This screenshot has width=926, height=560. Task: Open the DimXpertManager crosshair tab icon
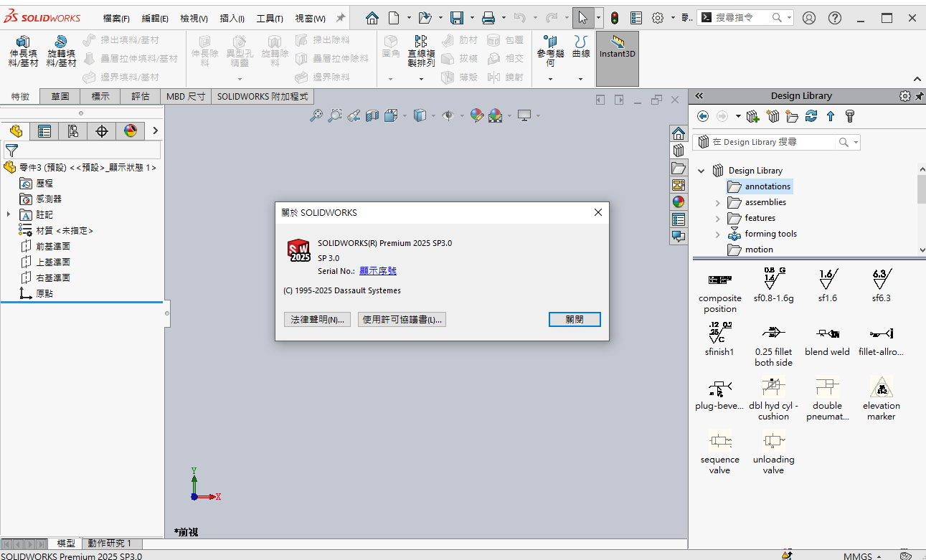pos(102,130)
